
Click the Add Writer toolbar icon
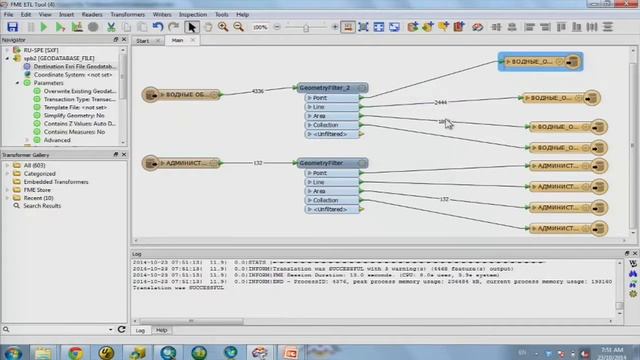point(428,27)
